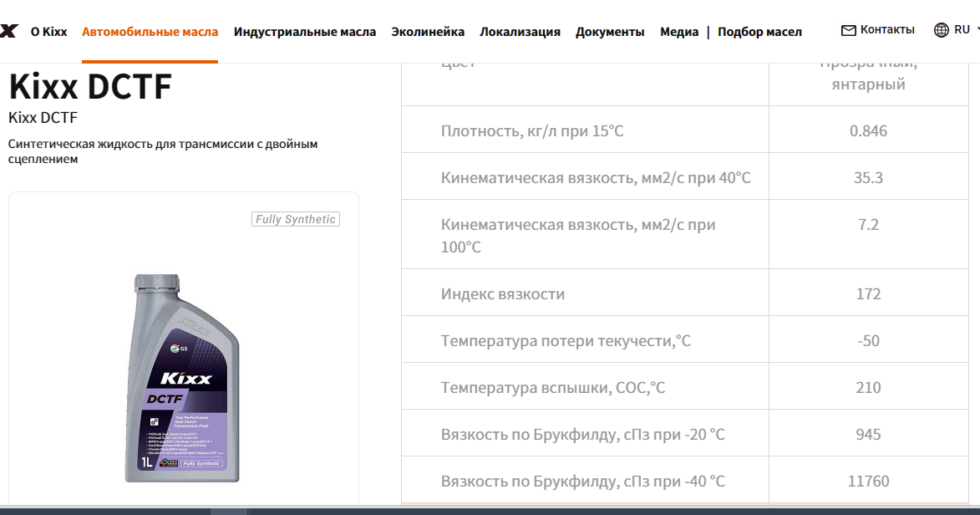Select Автомобильные масла menu item
Image resolution: width=980 pixels, height=515 pixels.
(x=150, y=31)
